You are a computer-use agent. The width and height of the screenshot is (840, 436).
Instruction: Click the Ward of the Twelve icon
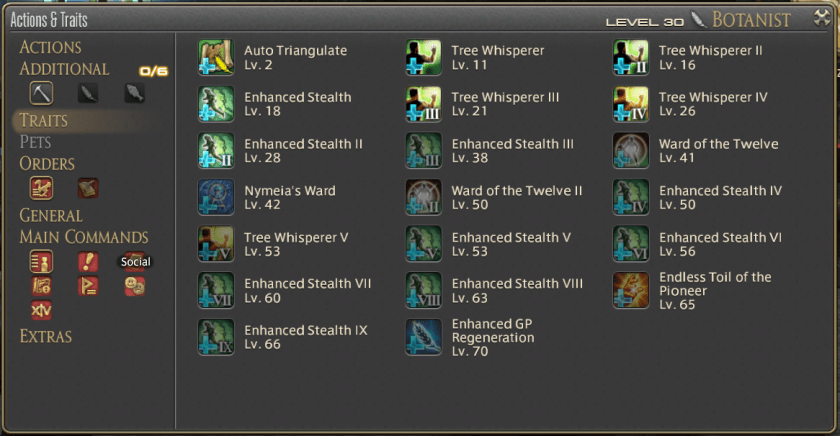(631, 151)
